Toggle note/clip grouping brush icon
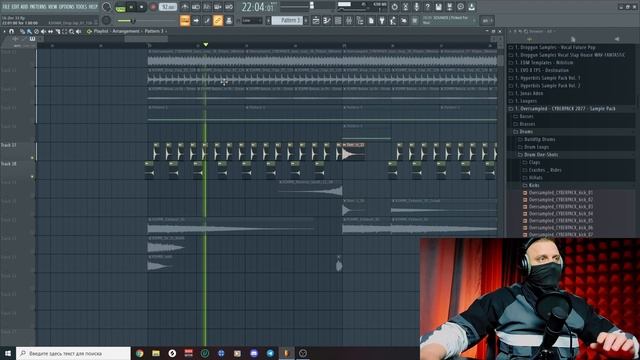The width and height of the screenshot is (640, 360). 207,20
